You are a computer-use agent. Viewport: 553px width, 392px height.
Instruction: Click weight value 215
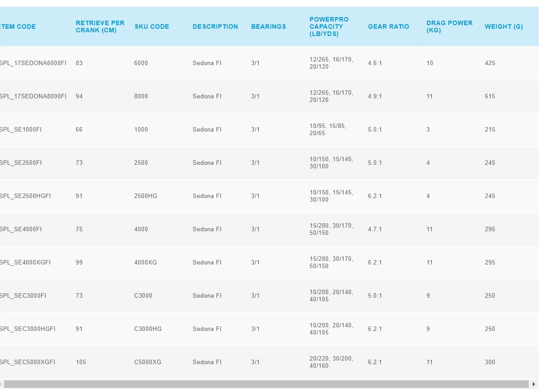point(490,129)
